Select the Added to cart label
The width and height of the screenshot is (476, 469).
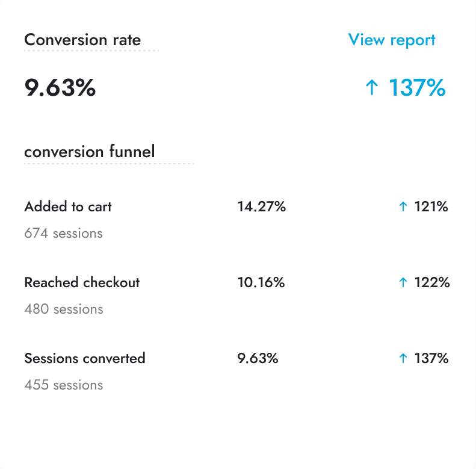click(x=68, y=207)
